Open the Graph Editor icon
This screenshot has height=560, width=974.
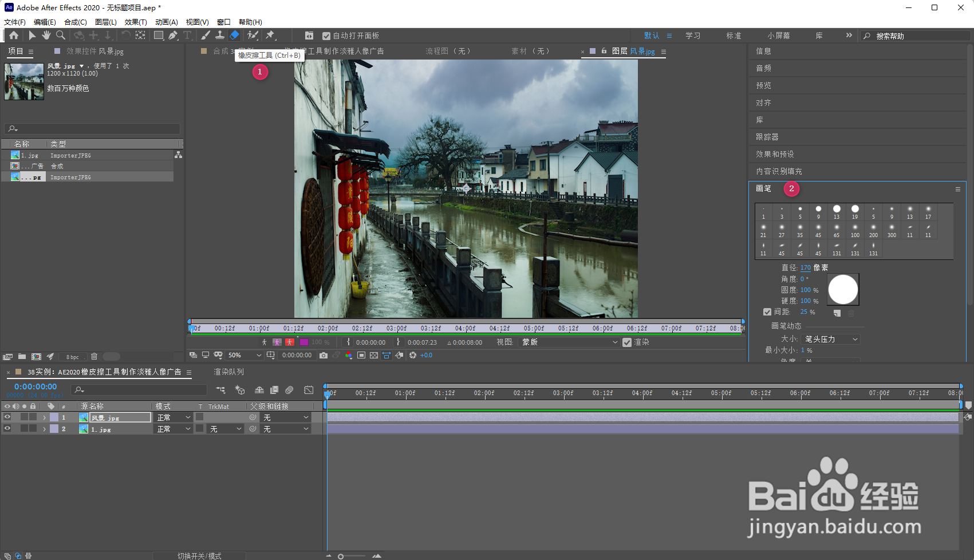point(309,390)
